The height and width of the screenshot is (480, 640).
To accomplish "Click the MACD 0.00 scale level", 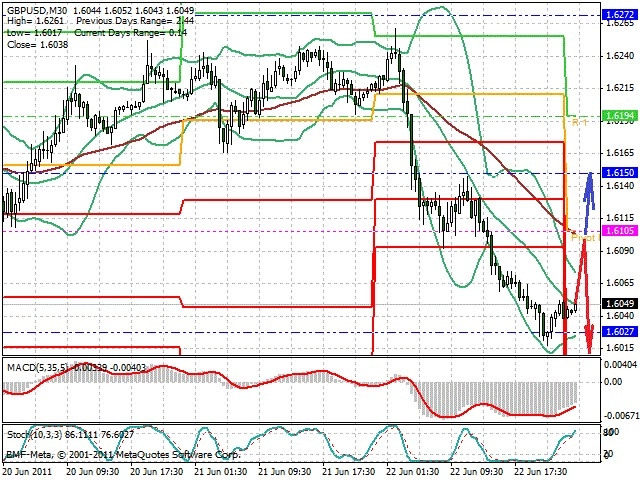I will point(613,382).
